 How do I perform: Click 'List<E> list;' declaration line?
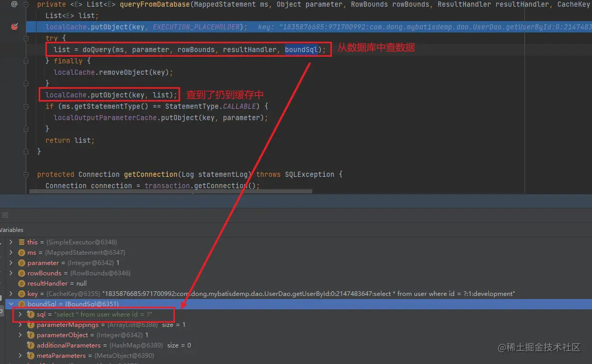72,16
